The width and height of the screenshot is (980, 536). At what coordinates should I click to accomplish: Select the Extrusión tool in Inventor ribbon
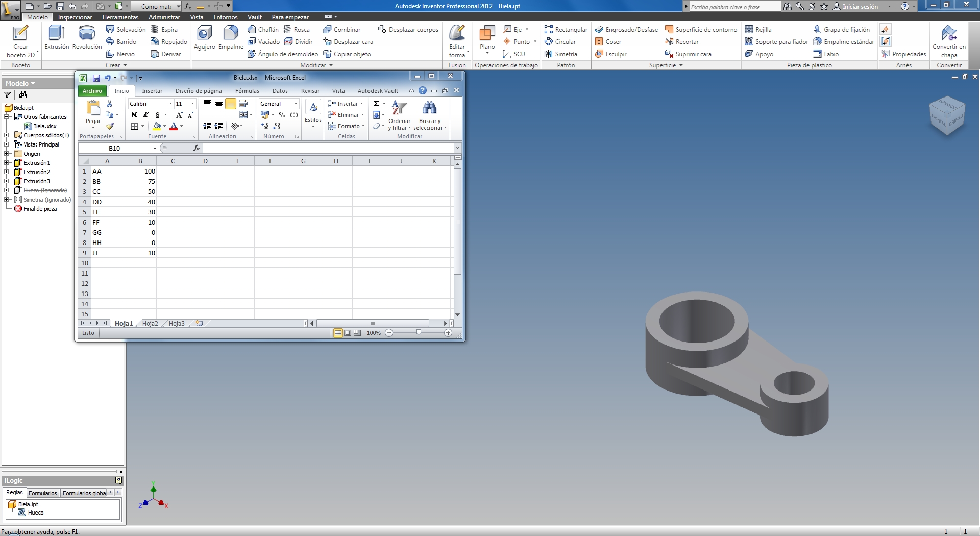point(56,34)
